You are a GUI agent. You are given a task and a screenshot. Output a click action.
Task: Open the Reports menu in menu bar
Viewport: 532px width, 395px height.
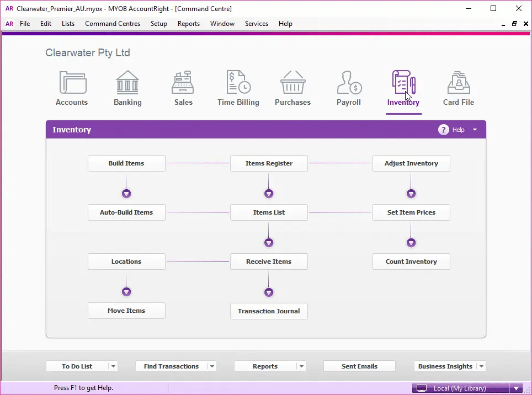tap(189, 24)
